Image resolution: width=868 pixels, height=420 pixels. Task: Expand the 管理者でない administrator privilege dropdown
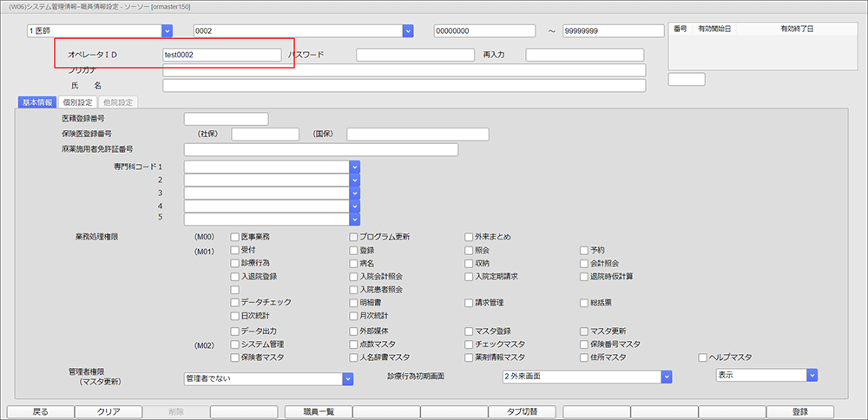[348, 378]
